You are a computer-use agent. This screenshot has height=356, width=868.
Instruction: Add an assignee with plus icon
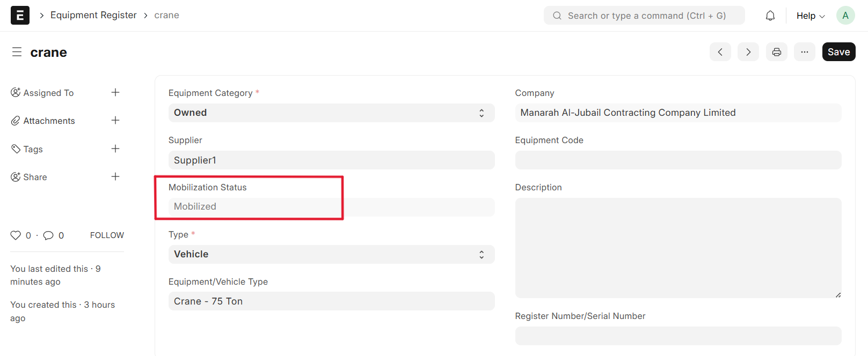[x=115, y=93]
